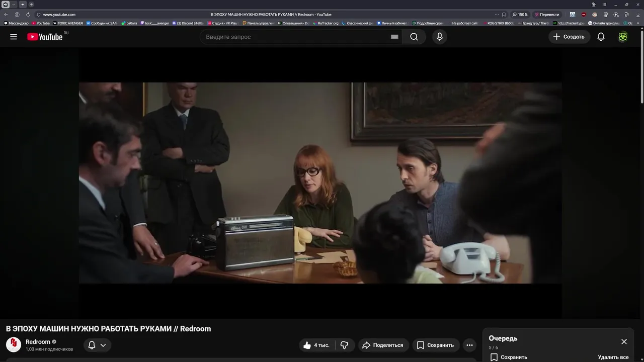Go back with the browser back arrow
The image size is (644, 362).
[x=6, y=15]
